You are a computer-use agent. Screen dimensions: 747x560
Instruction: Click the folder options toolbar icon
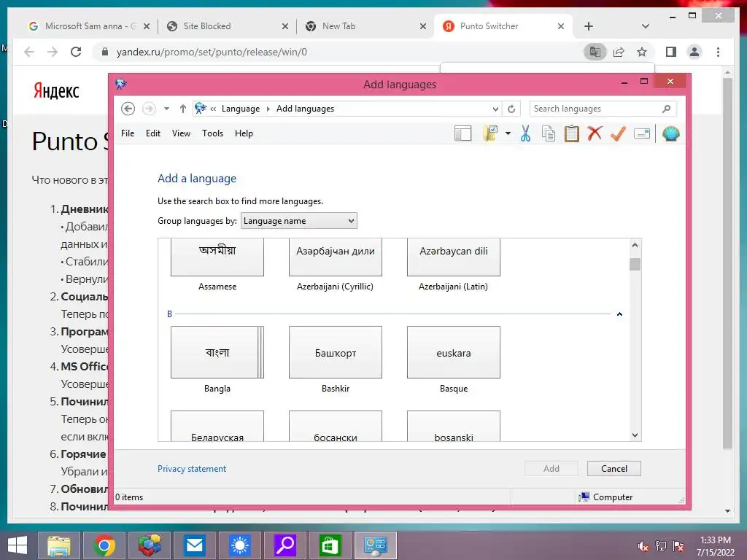tap(490, 134)
